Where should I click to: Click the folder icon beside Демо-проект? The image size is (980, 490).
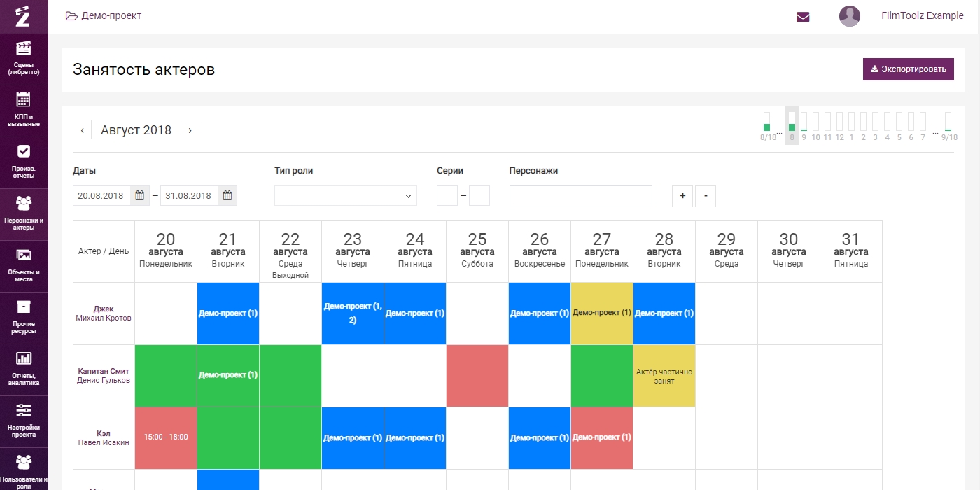[71, 16]
